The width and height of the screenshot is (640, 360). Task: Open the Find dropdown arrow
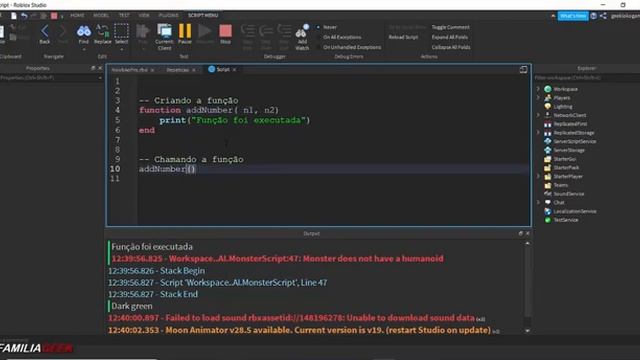[84, 49]
